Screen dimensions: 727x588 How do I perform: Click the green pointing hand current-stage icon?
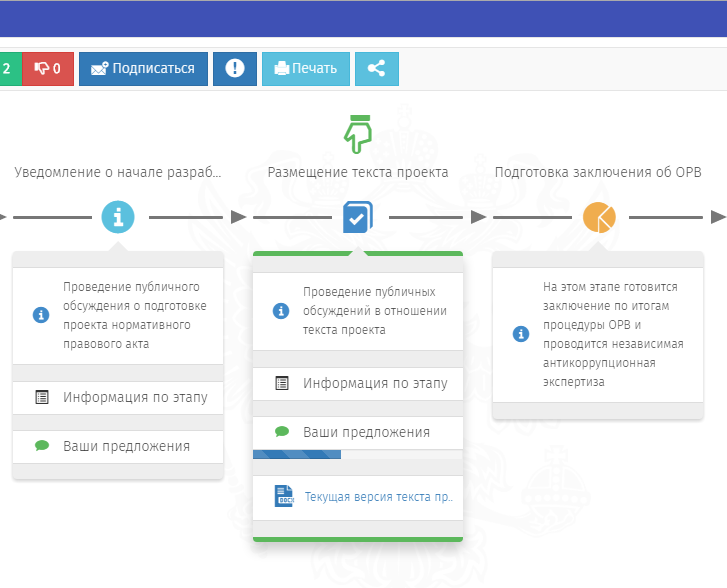358,134
